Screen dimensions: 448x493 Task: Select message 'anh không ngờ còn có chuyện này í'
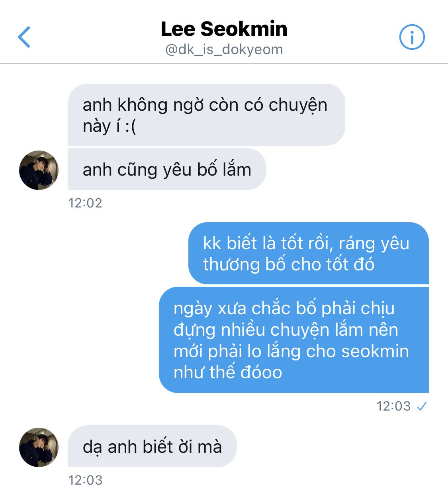click(x=206, y=115)
